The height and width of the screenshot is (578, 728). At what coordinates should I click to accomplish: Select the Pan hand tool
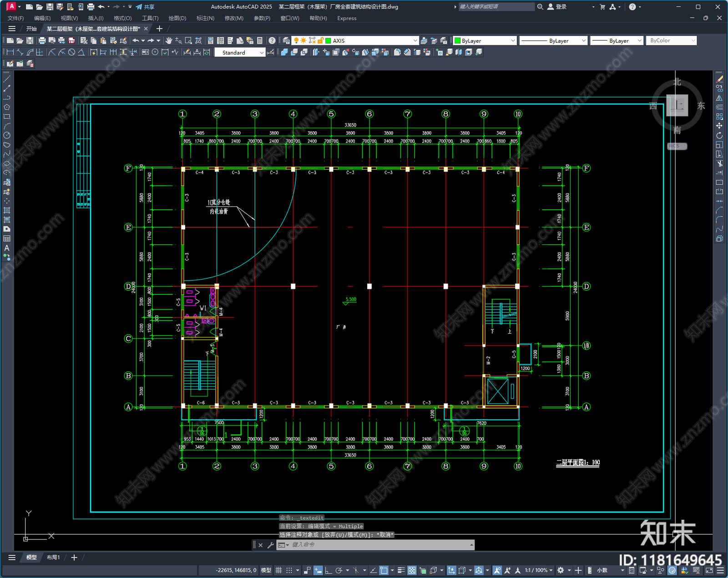pyautogui.click(x=169, y=41)
